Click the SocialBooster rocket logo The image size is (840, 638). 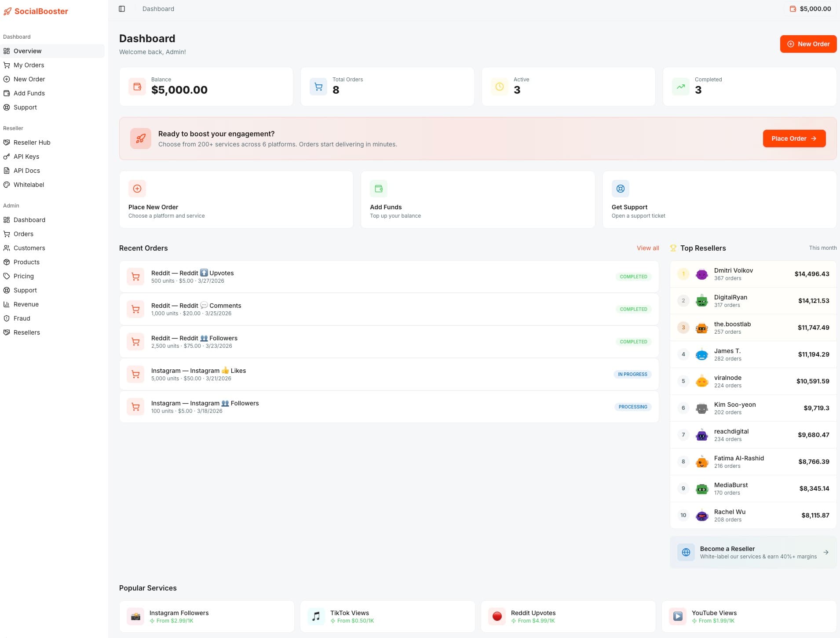[x=7, y=11]
